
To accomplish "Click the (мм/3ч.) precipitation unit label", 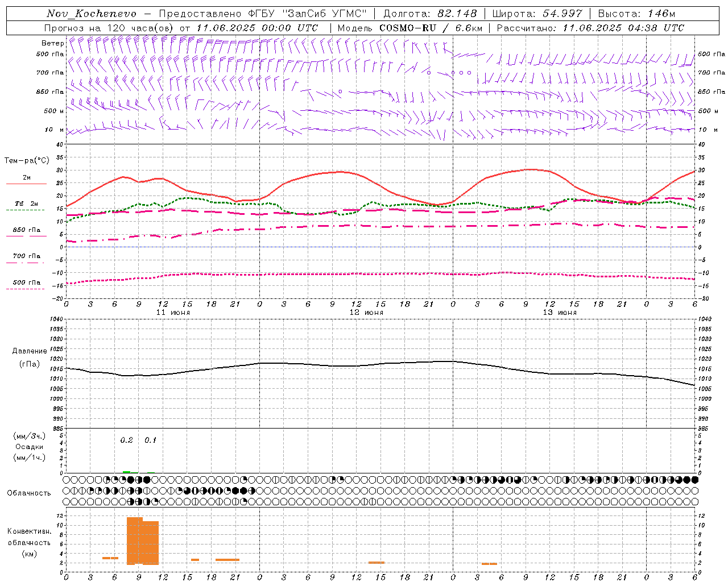I will [30, 436].
